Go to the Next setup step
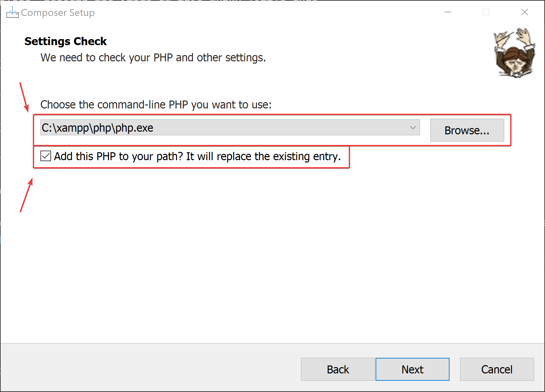The height and width of the screenshot is (392, 545). 412,369
